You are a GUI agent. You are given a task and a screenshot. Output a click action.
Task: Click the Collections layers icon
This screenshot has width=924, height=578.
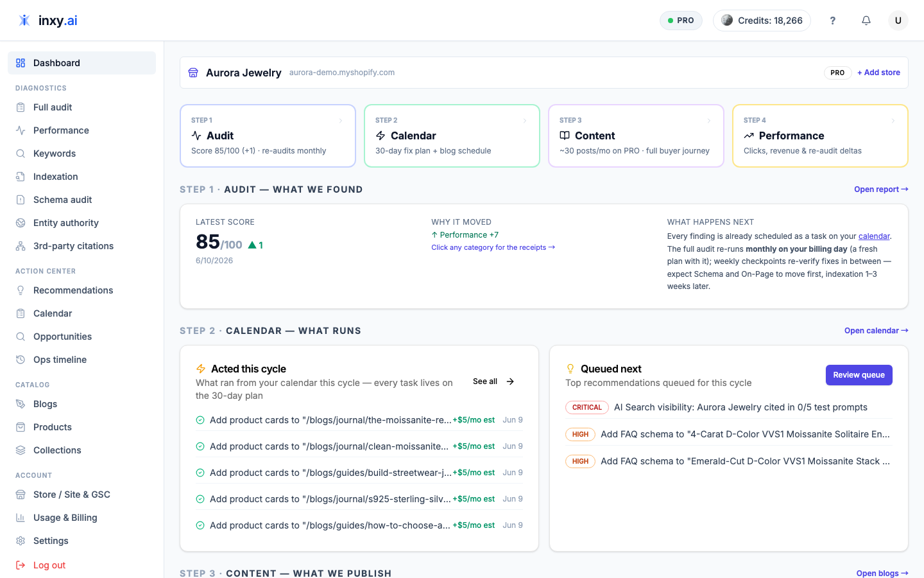tap(21, 450)
